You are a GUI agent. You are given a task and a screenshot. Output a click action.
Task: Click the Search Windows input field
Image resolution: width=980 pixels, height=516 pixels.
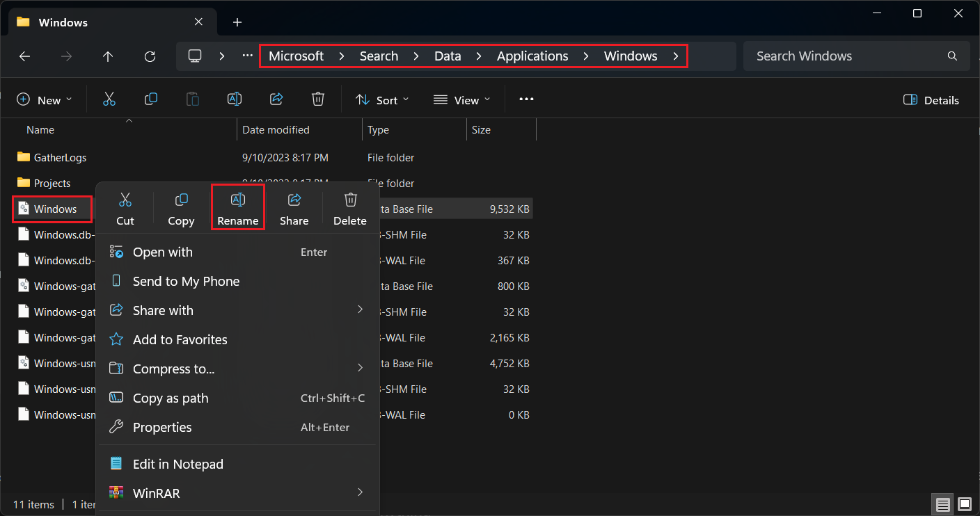click(846, 56)
